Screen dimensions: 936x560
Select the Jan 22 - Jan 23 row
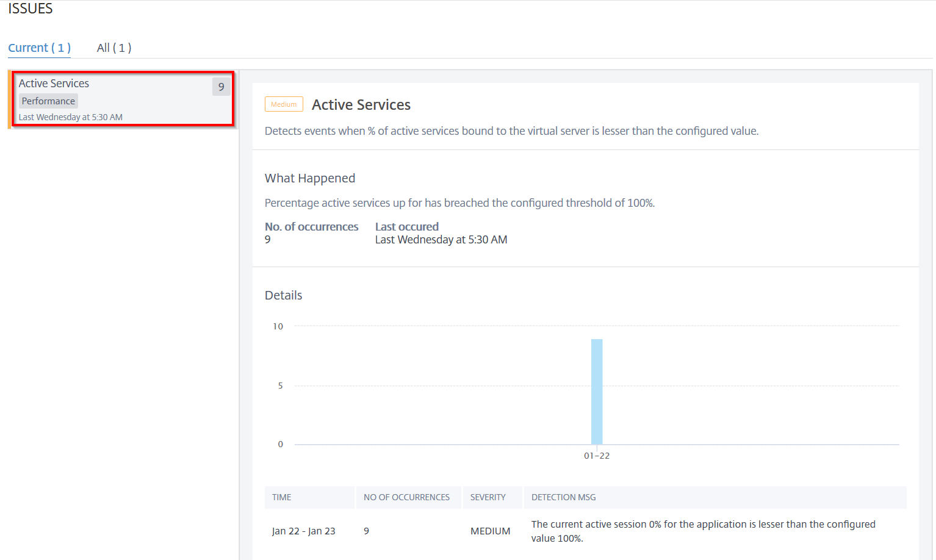(586, 531)
